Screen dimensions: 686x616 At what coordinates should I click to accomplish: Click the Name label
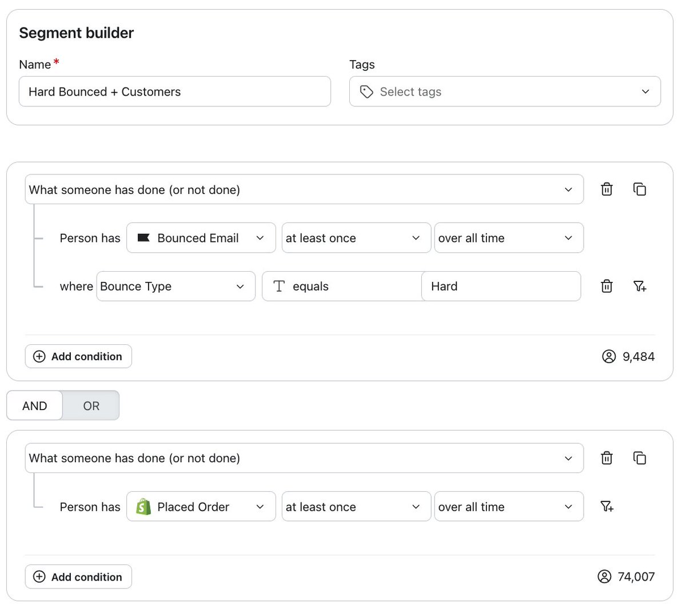pyautogui.click(x=35, y=65)
